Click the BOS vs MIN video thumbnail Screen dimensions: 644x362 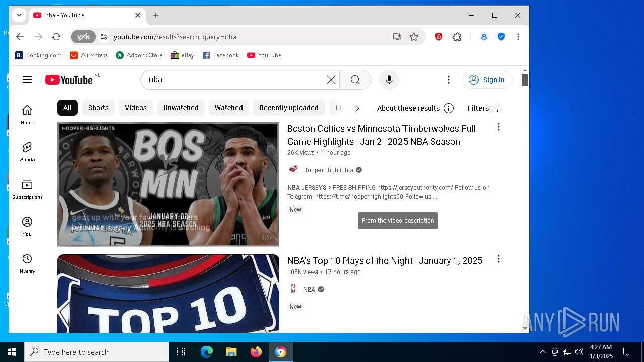point(168,184)
